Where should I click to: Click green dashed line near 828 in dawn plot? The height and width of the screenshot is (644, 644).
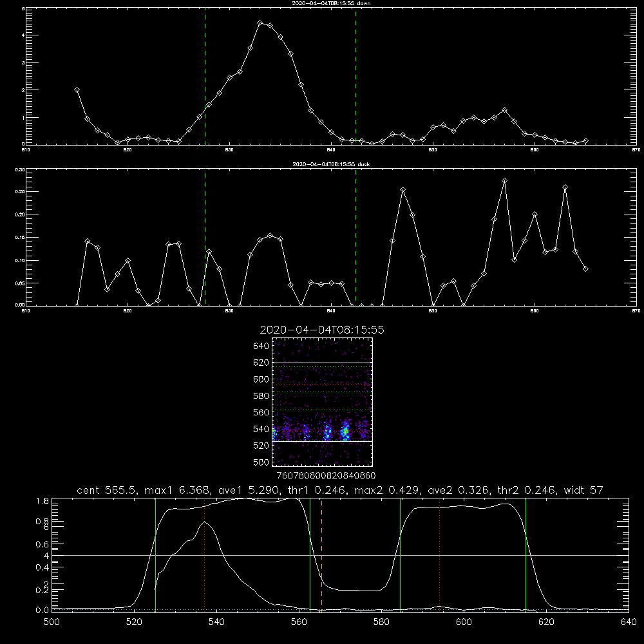(x=205, y=77)
